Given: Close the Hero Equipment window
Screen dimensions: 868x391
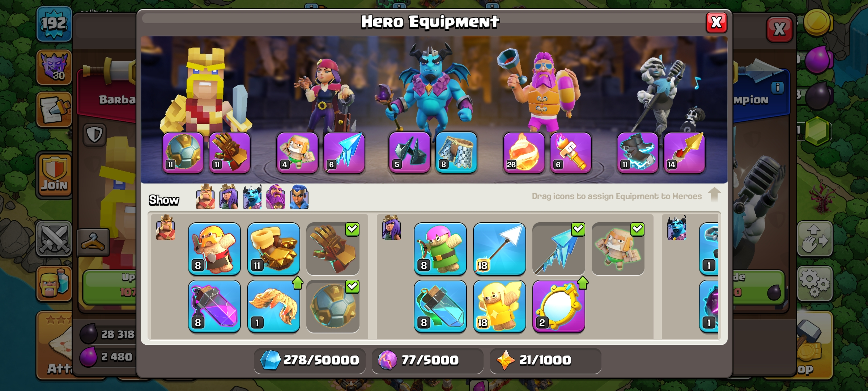Looking at the screenshot, I should [x=716, y=22].
